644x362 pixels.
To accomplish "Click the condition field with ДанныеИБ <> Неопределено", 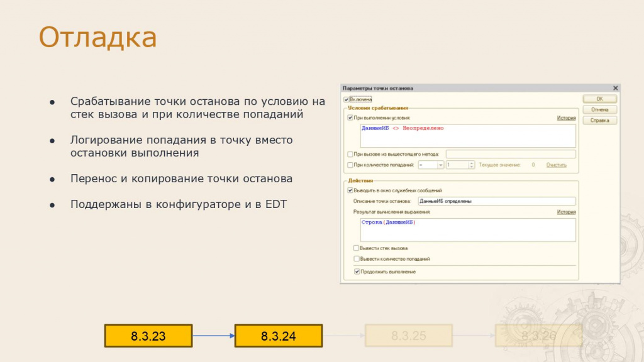I will point(468,136).
